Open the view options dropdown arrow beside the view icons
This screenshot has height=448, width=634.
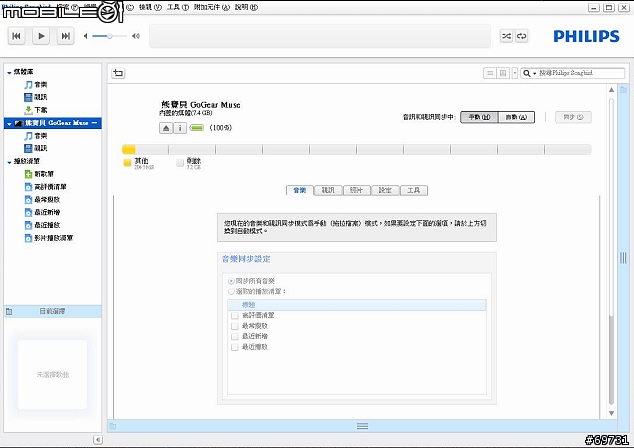point(515,73)
